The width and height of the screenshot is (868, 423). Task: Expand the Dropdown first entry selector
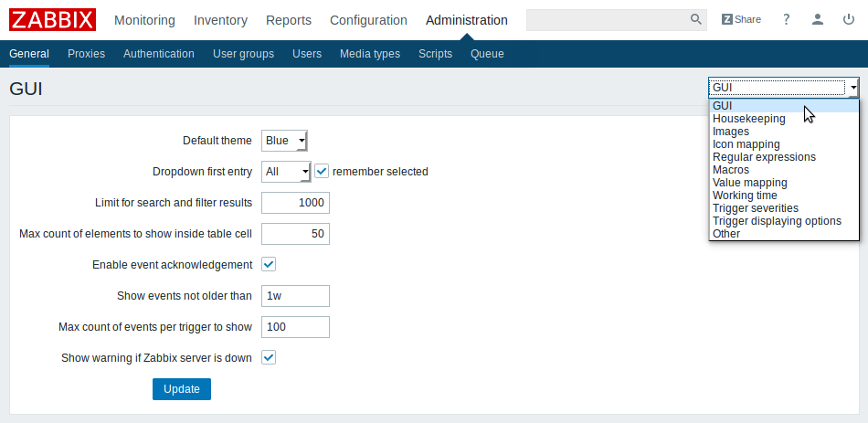pos(286,172)
